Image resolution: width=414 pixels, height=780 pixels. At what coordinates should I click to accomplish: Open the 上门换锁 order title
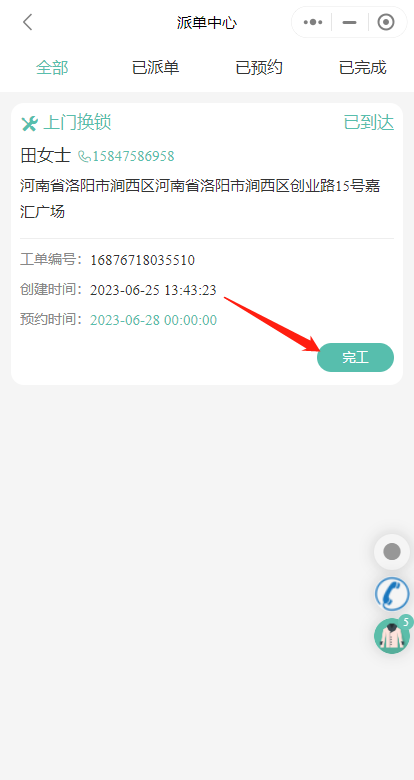[77, 122]
